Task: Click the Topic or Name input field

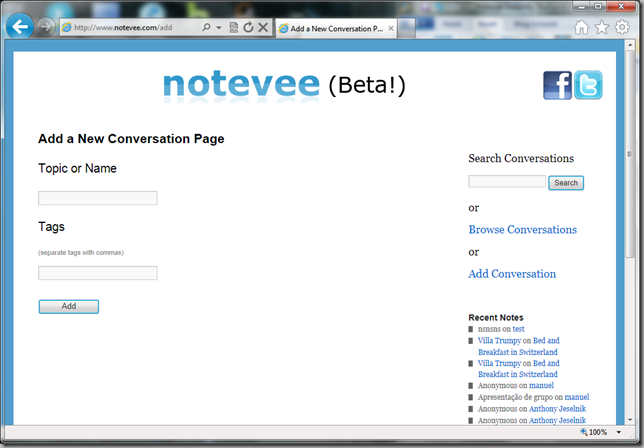Action: pyautogui.click(x=98, y=198)
